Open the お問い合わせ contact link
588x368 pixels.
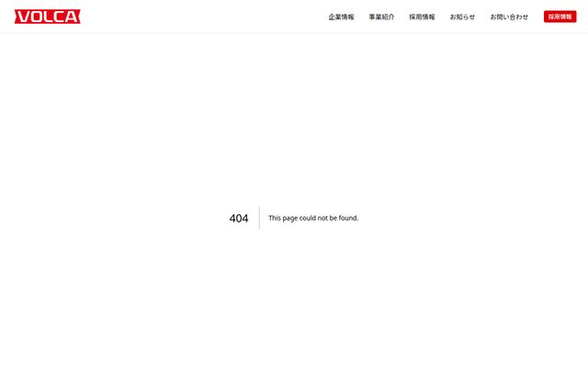click(509, 17)
